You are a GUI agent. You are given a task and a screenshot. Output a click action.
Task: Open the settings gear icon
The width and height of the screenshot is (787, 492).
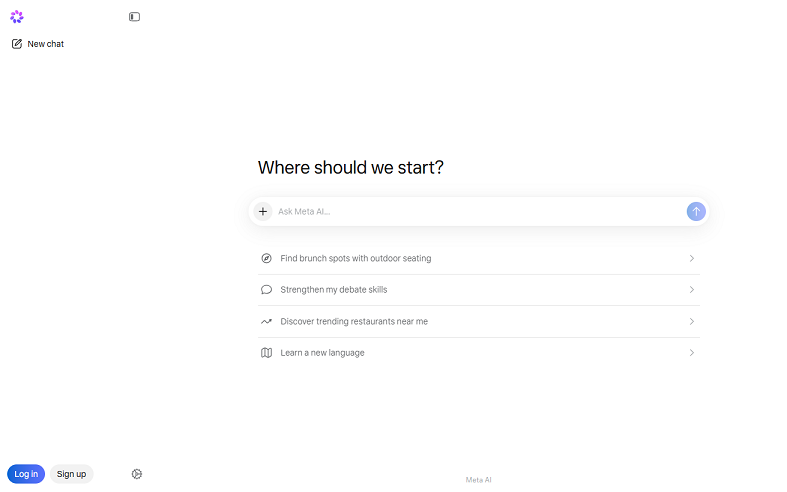pos(137,474)
